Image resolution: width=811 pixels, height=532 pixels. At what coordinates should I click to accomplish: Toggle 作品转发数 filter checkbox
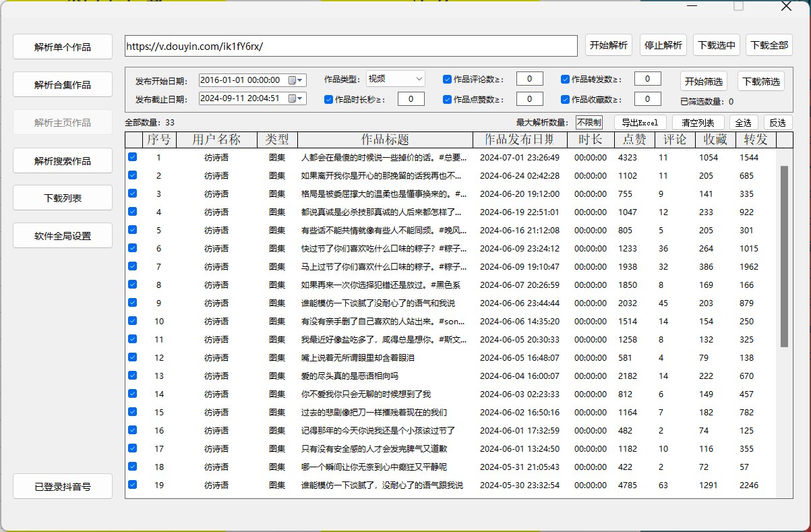(565, 79)
